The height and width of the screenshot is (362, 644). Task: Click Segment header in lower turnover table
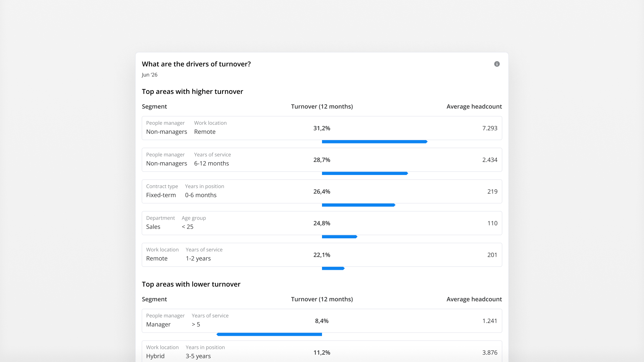pos(154,299)
